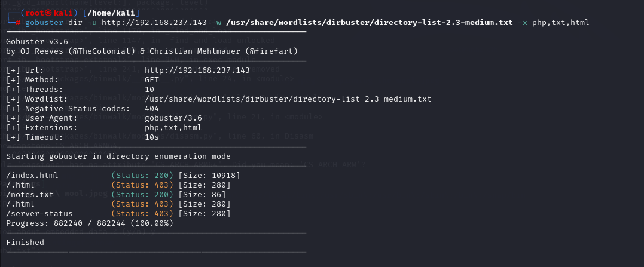Click the Finished status text
644x267 pixels.
pos(25,242)
